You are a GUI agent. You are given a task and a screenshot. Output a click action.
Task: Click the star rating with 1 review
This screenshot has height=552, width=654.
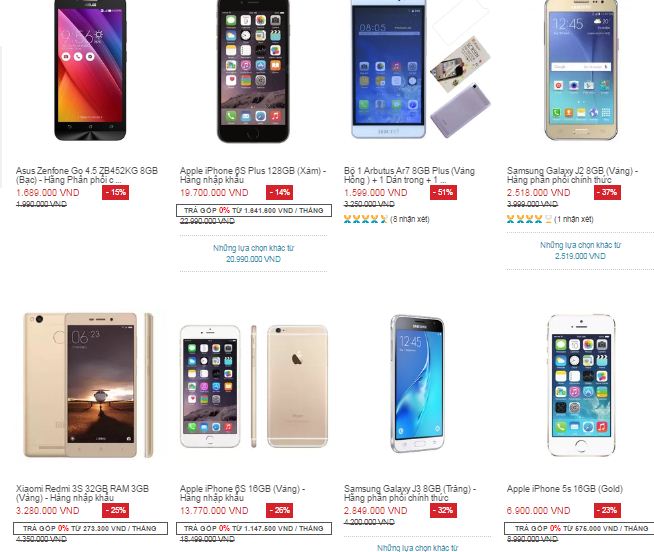pyautogui.click(x=550, y=219)
